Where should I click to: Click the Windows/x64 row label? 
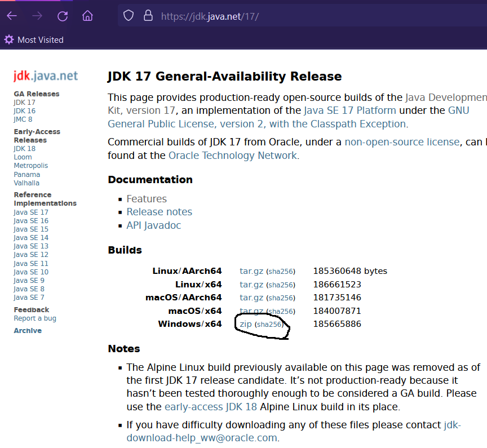click(x=190, y=324)
